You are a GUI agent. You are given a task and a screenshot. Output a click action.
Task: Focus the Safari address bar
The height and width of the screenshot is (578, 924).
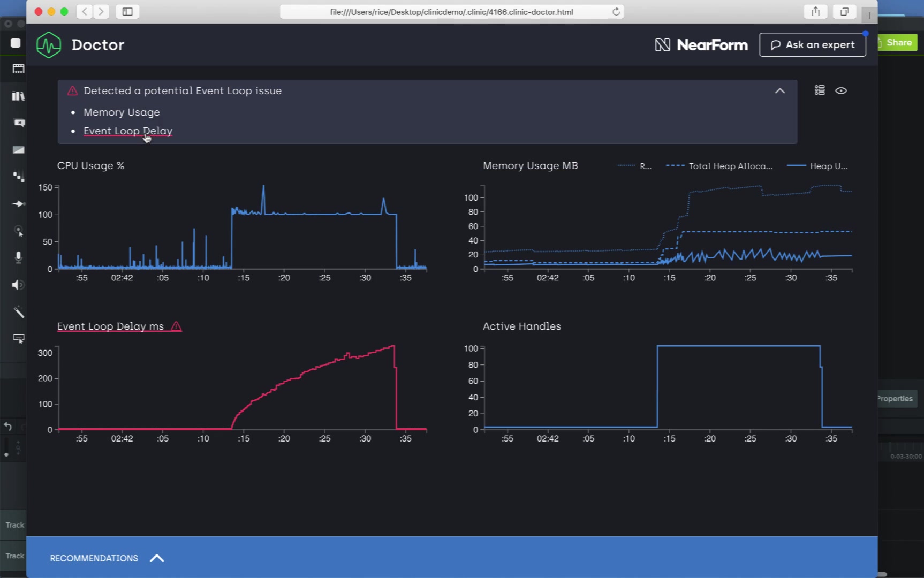pyautogui.click(x=451, y=12)
